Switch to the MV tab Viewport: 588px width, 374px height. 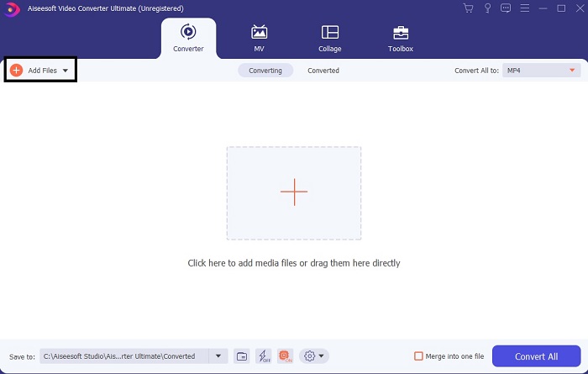pos(259,38)
